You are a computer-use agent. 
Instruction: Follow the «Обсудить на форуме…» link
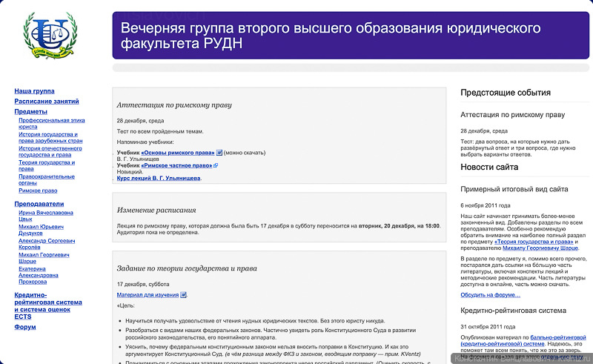[x=491, y=294]
